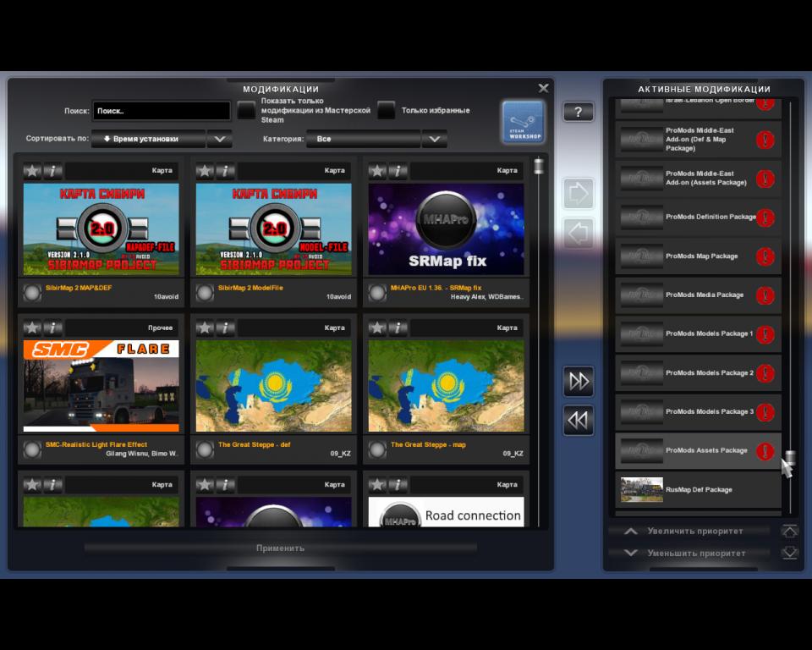Click the sort dropdown chevron arrow
Image resolution: width=812 pixels, height=650 pixels.
click(x=220, y=139)
